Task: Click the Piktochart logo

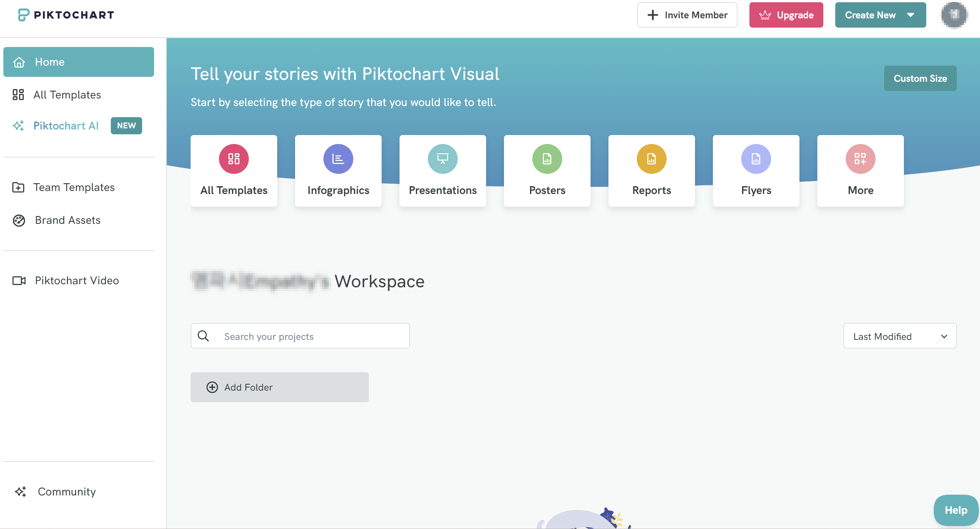Action: click(66, 15)
